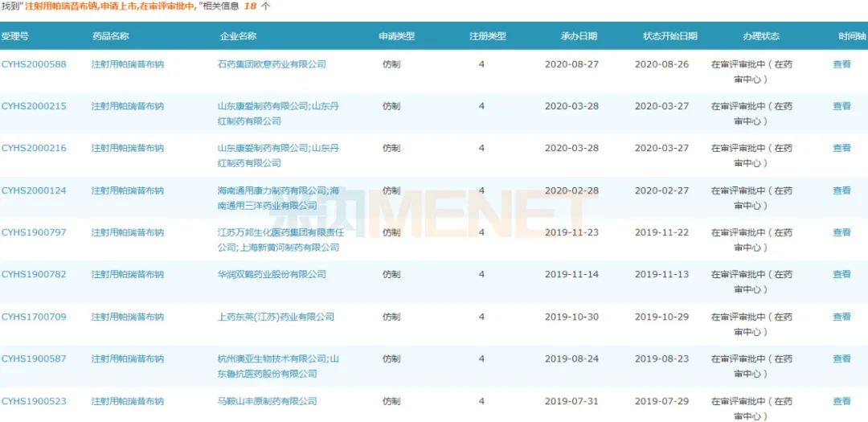Open company 上药东英(江苏)药业有限公司
Image resolution: width=868 pixels, height=422 pixels.
[276, 318]
